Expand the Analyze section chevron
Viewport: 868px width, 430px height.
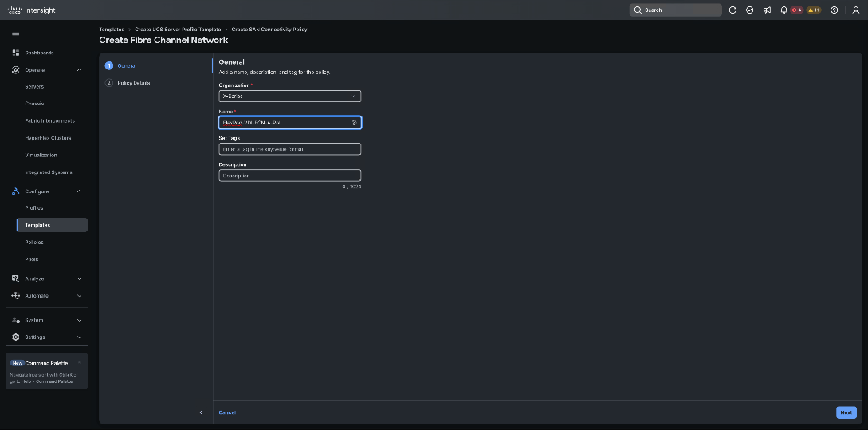point(79,278)
